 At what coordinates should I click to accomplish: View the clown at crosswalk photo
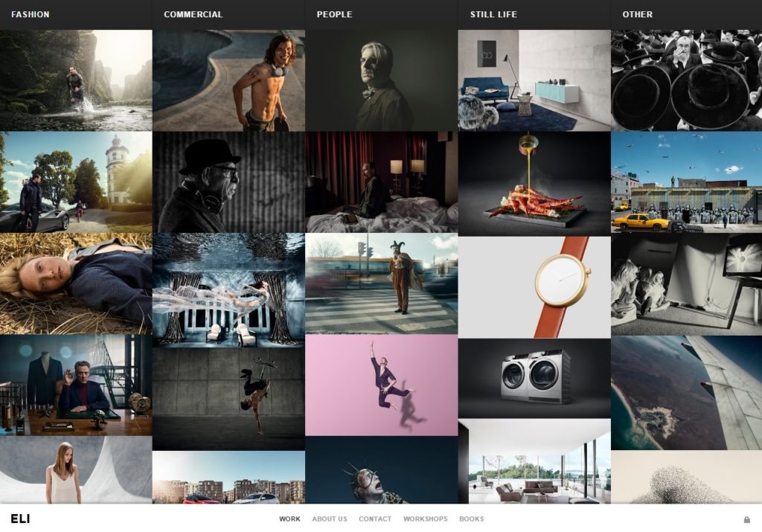(381, 283)
